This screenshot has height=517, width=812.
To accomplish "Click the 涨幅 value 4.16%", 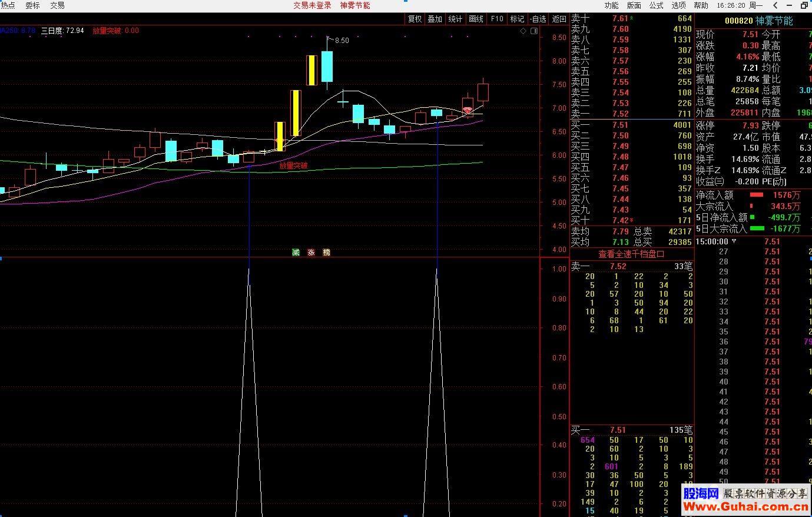I will point(747,57).
